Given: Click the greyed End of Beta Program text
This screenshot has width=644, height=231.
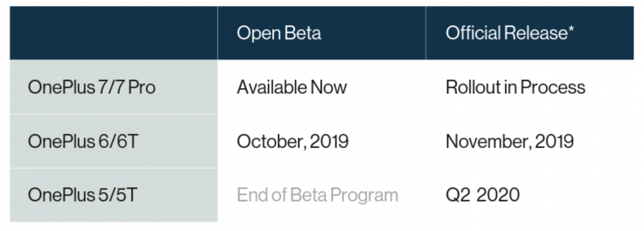Looking at the screenshot, I should click(x=317, y=195).
